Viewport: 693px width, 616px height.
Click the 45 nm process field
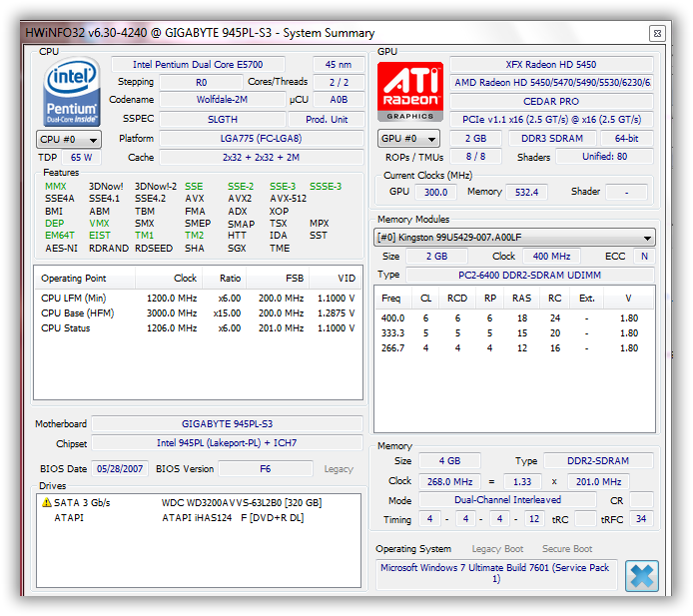click(339, 65)
